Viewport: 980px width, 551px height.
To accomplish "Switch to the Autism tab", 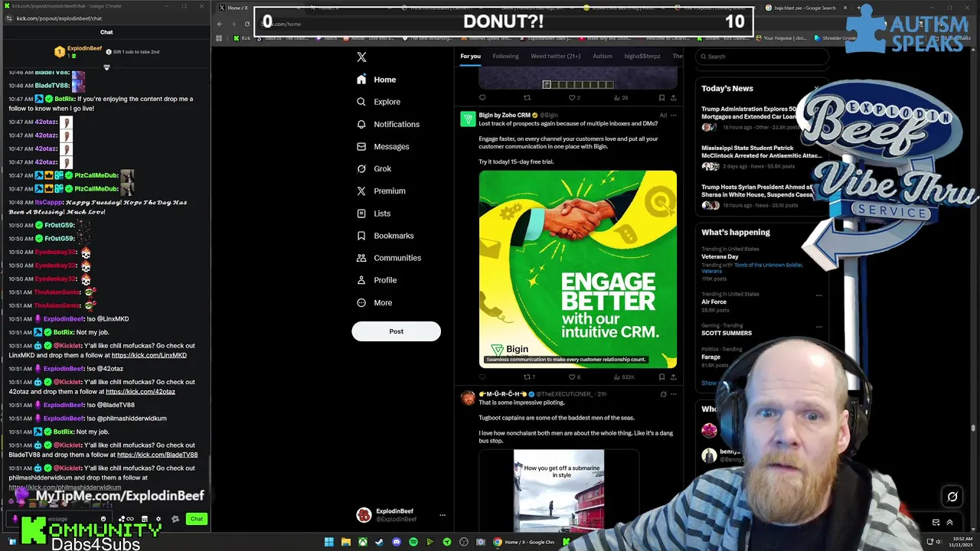I will pos(603,56).
